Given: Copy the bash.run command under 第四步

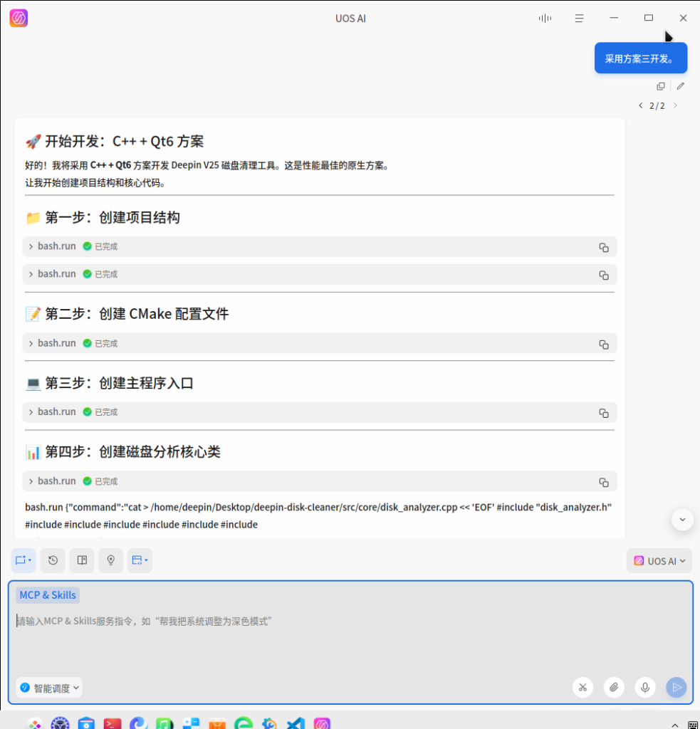Looking at the screenshot, I should [x=603, y=482].
